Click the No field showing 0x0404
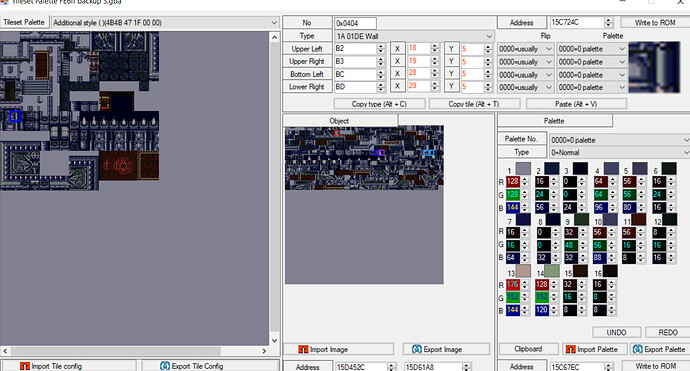This screenshot has height=371, width=690. 355,23
